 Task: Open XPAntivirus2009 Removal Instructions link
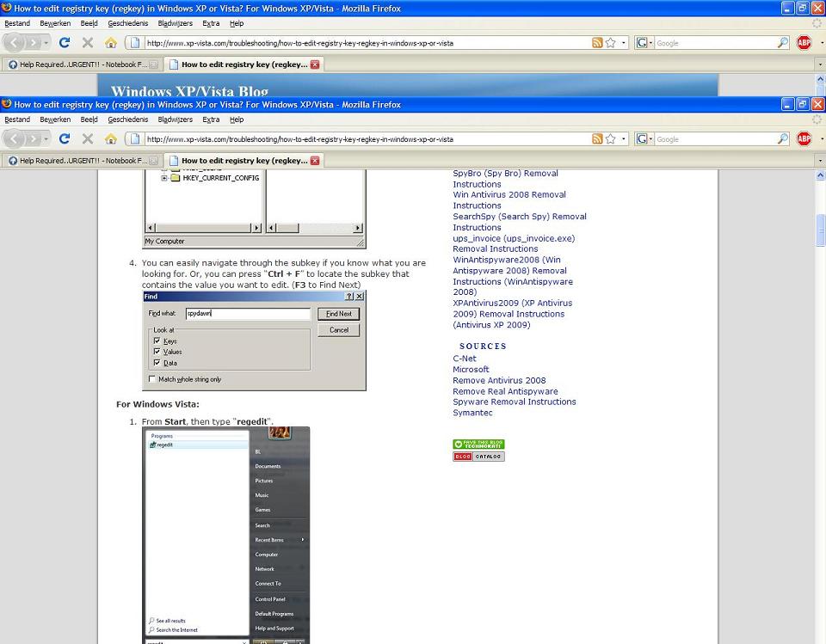click(513, 314)
